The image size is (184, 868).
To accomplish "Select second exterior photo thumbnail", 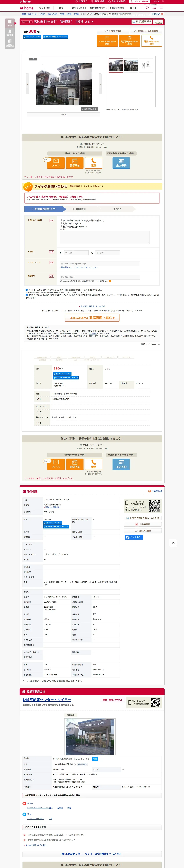I will click(131, 65).
